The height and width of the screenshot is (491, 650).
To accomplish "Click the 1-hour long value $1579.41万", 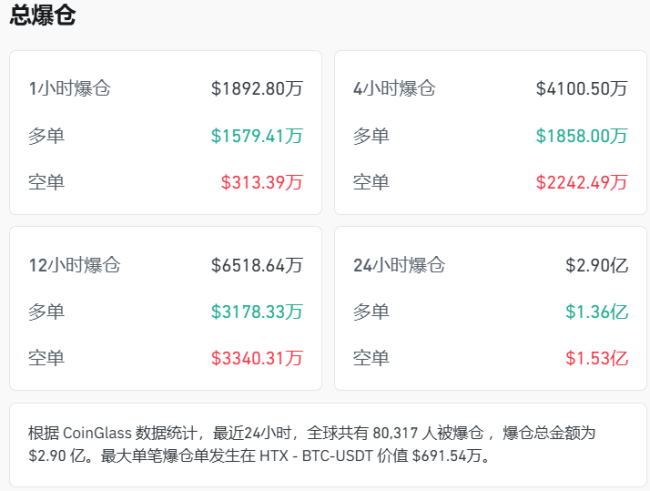I will (x=257, y=136).
